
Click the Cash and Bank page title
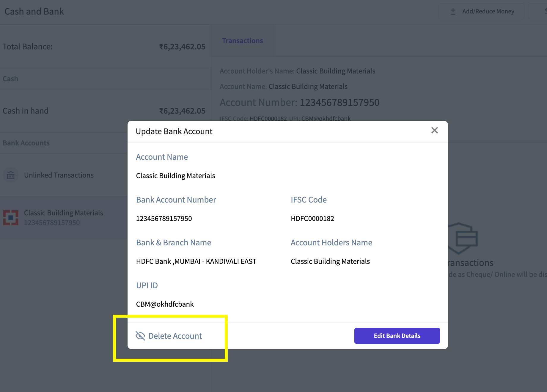point(34,11)
